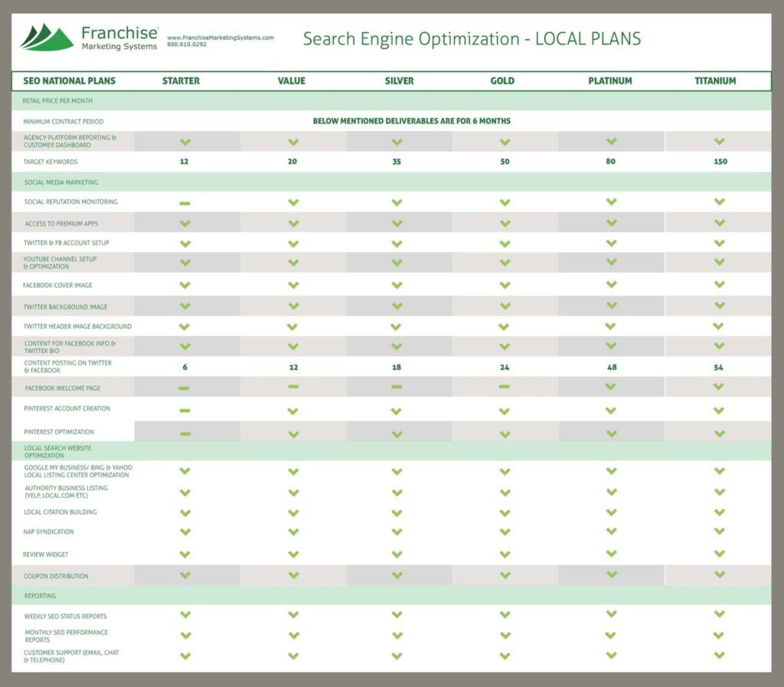The height and width of the screenshot is (687, 784).
Task: Click the Gold dash for Facebook Welcome Page
Action: coord(505,387)
